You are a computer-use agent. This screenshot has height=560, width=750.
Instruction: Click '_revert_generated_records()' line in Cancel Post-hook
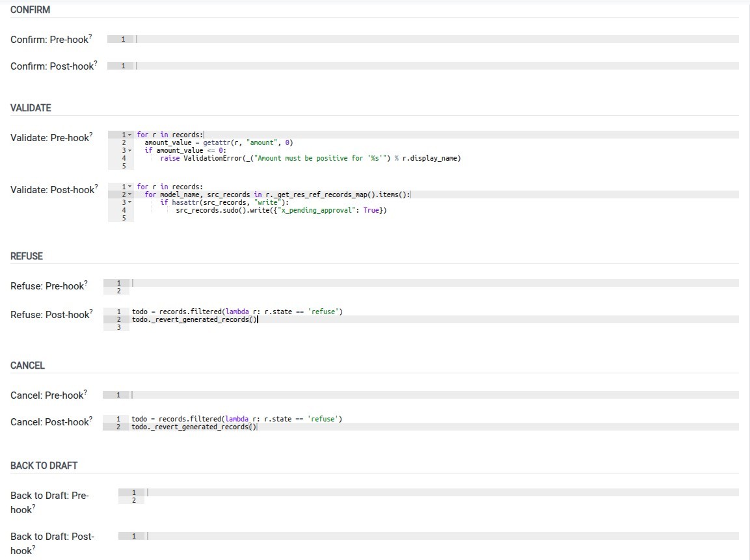[194, 427]
